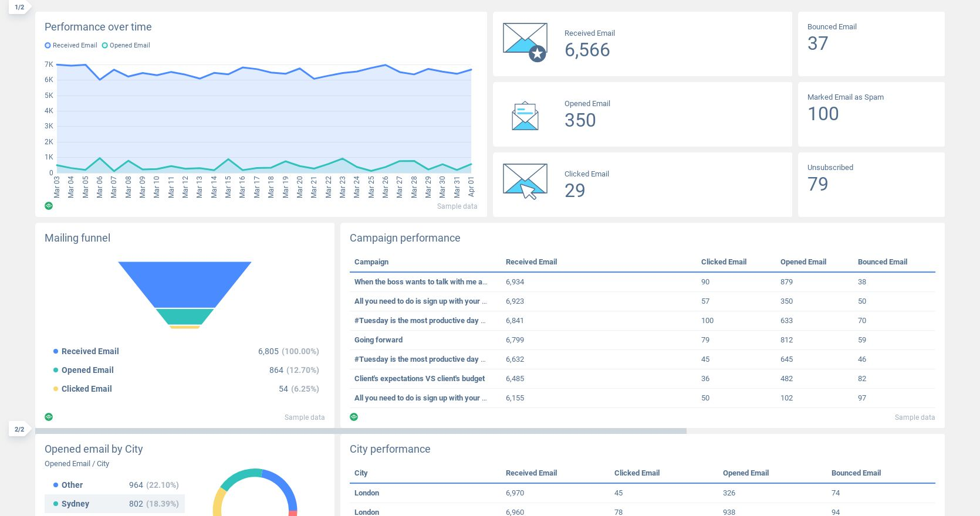The width and height of the screenshot is (980, 516).
Task: Sort campaign table by Clicked Email header
Action: [724, 262]
